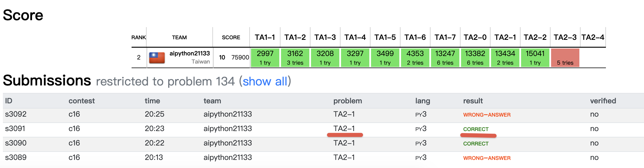Click the 'verified' column header

click(603, 101)
